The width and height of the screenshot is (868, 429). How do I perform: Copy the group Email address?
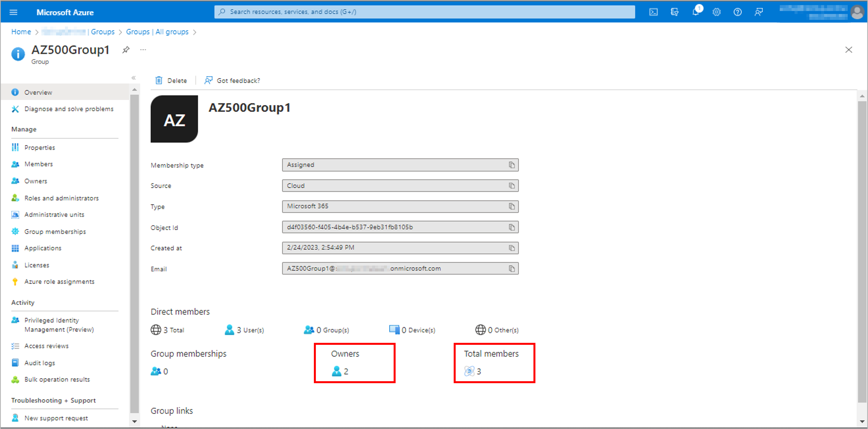tap(512, 268)
